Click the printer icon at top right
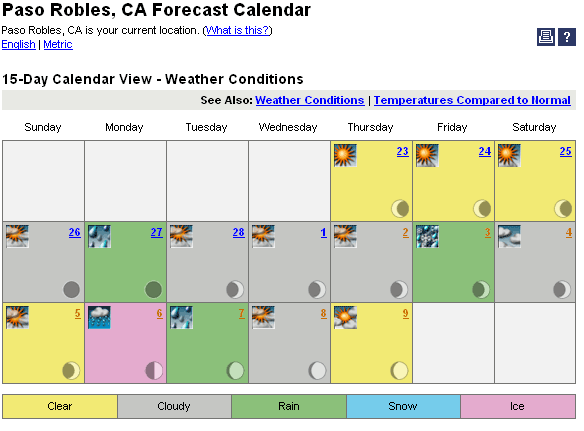Image resolution: width=584 pixels, height=431 pixels. point(546,37)
